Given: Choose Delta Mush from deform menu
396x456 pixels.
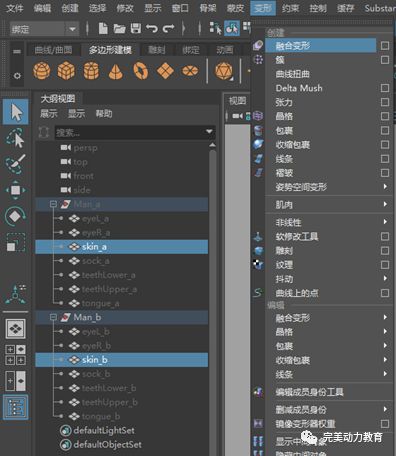Looking at the screenshot, I should 299,88.
